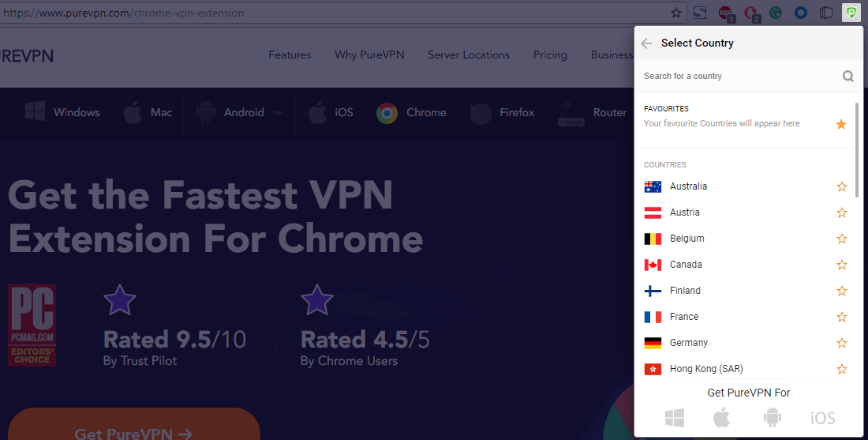Screen dimensions: 868x440
Task: Click the back arrow beside Select Country
Action: (x=646, y=43)
